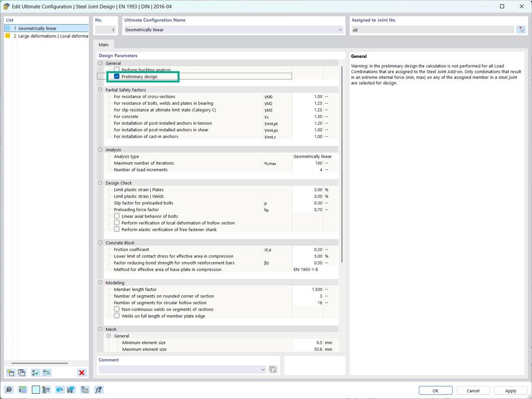
Task: Enable Linear axial behavior of bolts
Action: click(117, 216)
